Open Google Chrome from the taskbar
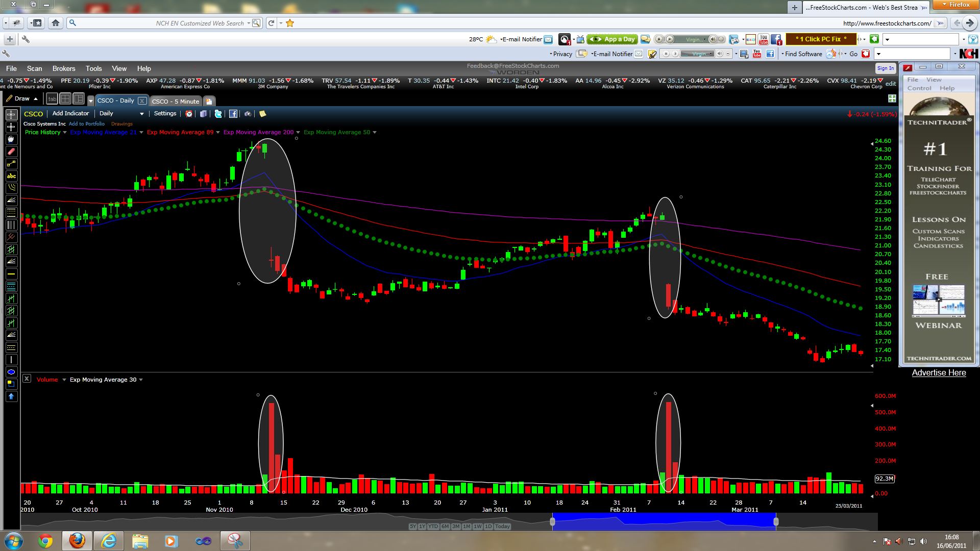This screenshot has height=551, width=980. [x=45, y=541]
